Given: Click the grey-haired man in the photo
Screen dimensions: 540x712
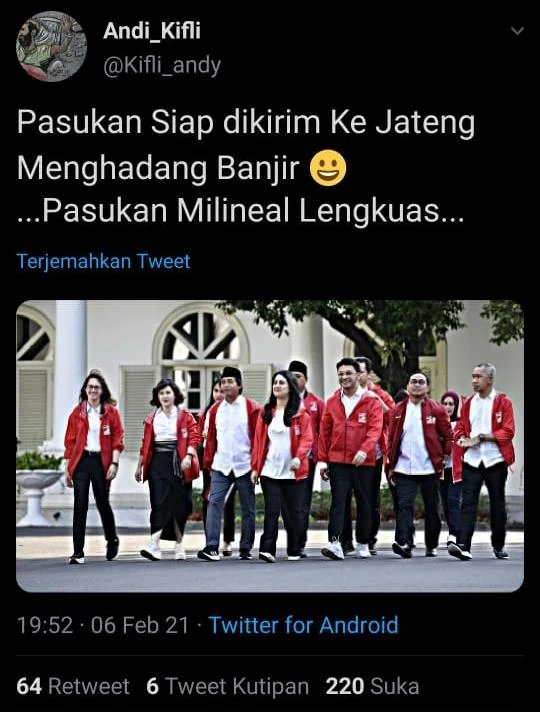Looking at the screenshot, I should click(x=484, y=461).
